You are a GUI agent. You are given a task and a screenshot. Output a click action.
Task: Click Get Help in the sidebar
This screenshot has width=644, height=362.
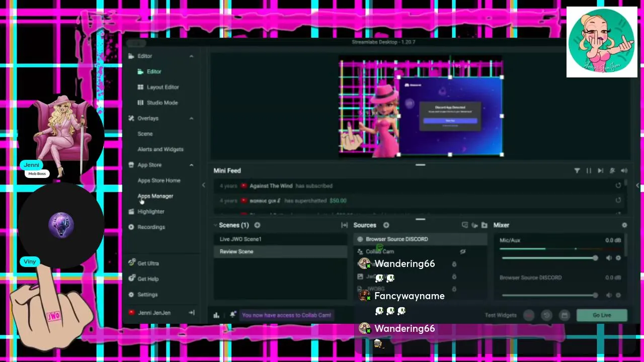point(143,279)
